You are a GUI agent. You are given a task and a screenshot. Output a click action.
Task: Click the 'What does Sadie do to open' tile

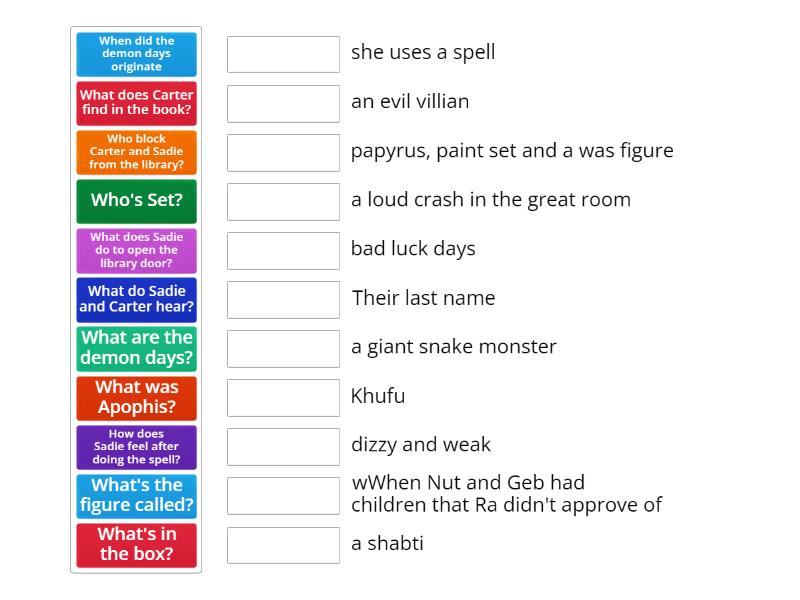coord(136,250)
